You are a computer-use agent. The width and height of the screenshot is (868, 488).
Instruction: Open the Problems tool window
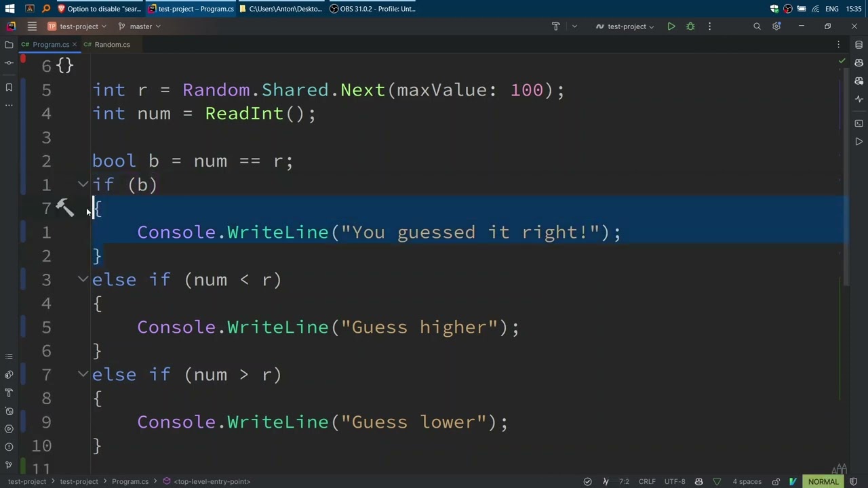(9, 447)
